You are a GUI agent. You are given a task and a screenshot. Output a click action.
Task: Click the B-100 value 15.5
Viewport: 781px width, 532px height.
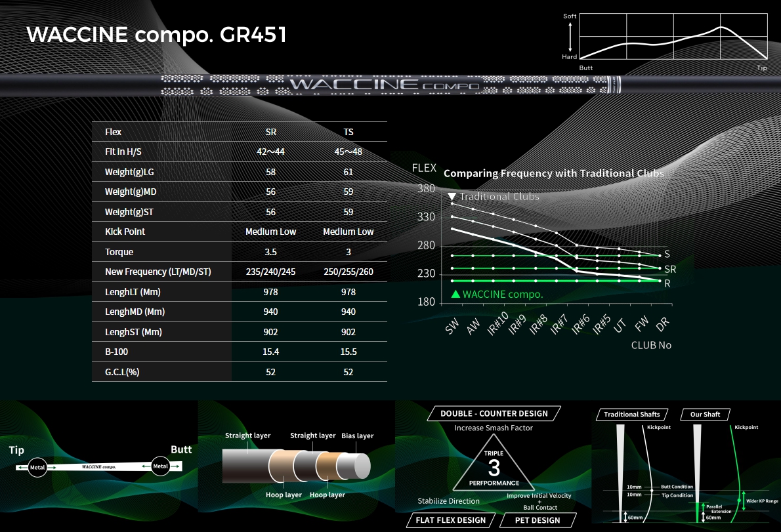[x=348, y=352]
